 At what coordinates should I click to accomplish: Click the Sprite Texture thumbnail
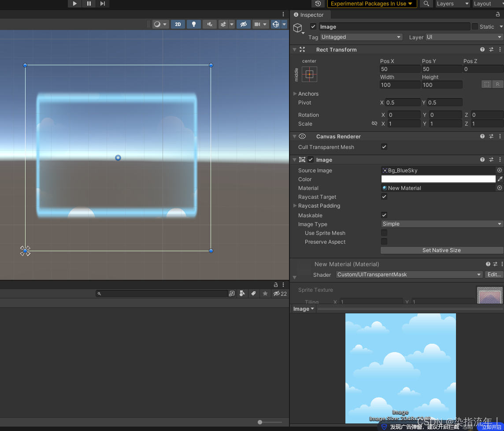pyautogui.click(x=489, y=295)
